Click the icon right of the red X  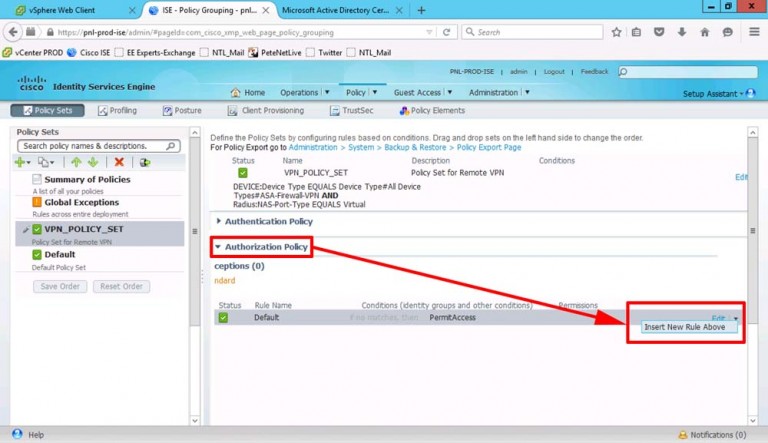pyautogui.click(x=144, y=162)
